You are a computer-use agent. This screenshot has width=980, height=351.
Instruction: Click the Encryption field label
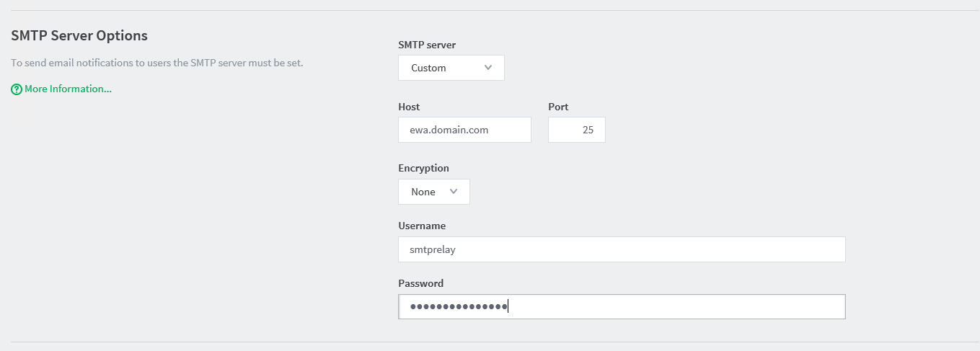pyautogui.click(x=423, y=168)
